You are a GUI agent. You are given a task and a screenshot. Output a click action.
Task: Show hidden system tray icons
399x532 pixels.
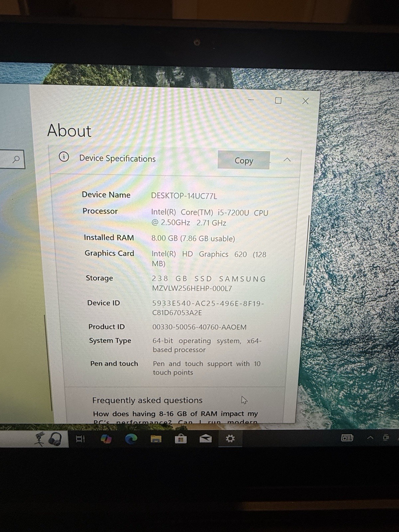point(370,438)
